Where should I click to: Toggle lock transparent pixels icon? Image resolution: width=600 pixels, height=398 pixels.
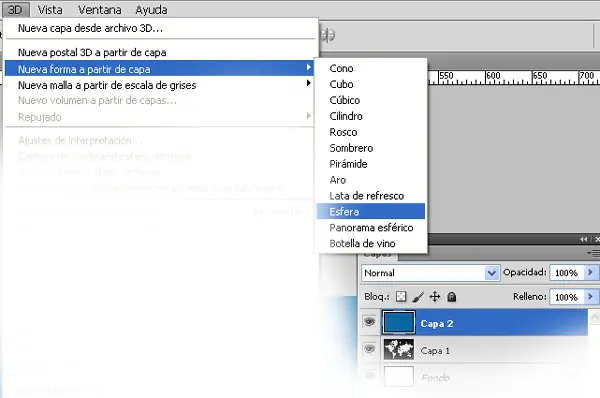pyautogui.click(x=401, y=297)
